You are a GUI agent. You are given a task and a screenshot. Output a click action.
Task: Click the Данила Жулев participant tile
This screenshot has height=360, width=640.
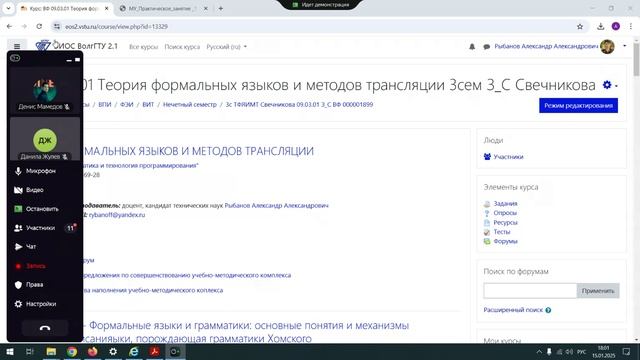45,139
